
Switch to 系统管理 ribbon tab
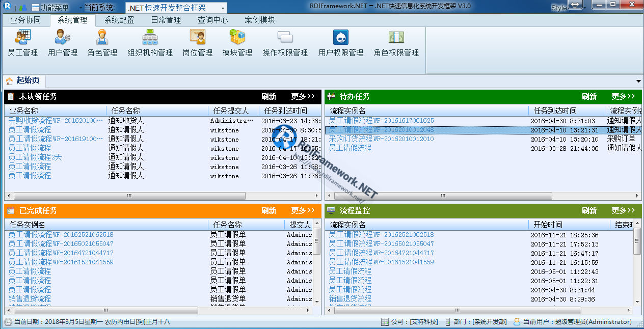tap(72, 20)
